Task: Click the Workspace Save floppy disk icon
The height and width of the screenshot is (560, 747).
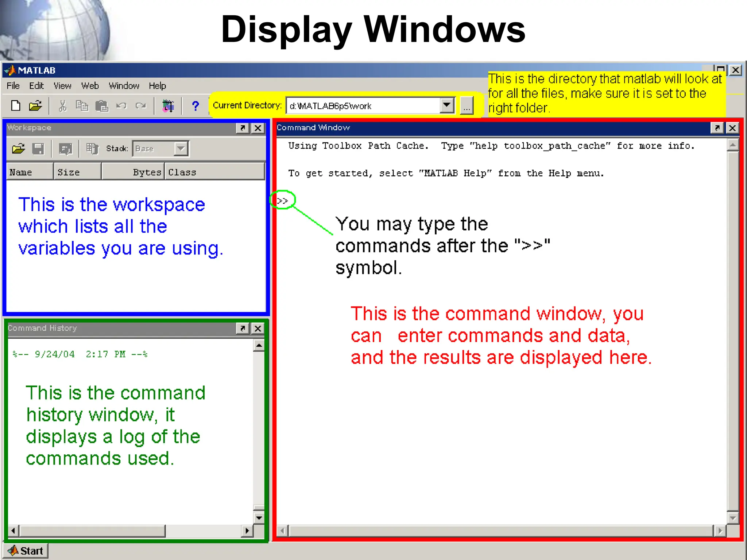Action: point(38,149)
